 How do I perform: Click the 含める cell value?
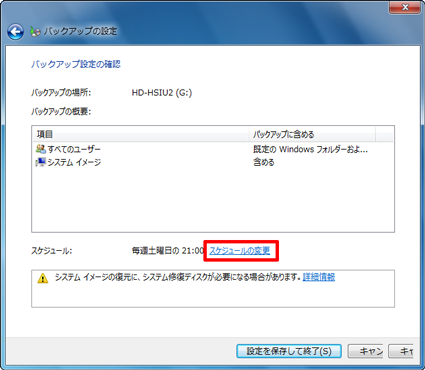point(264,162)
